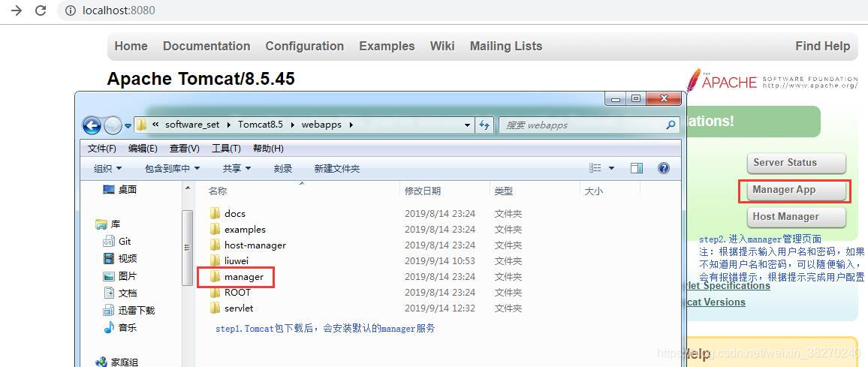Sort by 类型 column header
Image resolution: width=868 pixels, height=367 pixels.
tap(504, 191)
